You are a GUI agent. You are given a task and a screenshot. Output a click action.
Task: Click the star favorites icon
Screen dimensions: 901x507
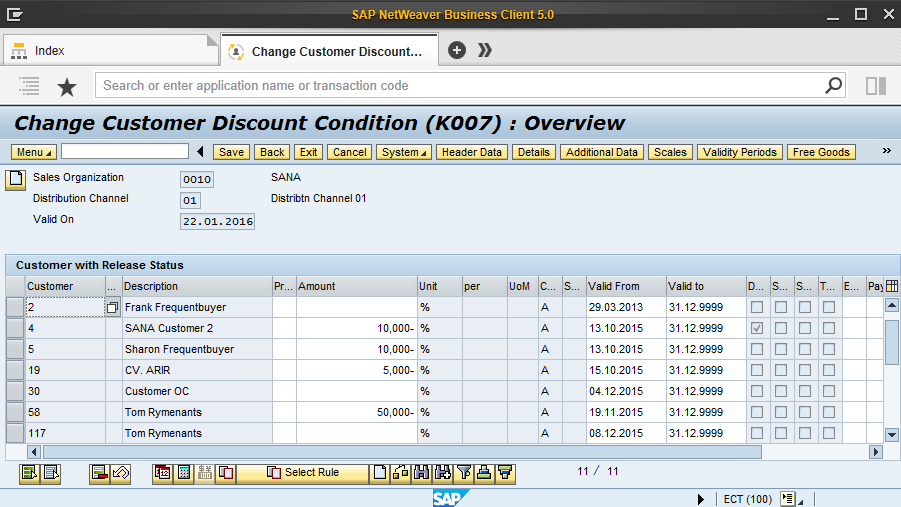pyautogui.click(x=67, y=87)
